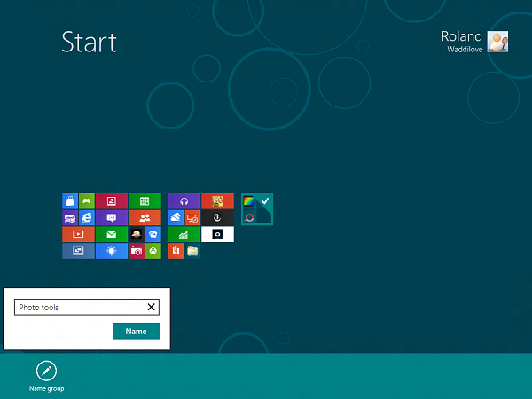
Task: Open the File Explorer folder tile
Action: pos(192,251)
